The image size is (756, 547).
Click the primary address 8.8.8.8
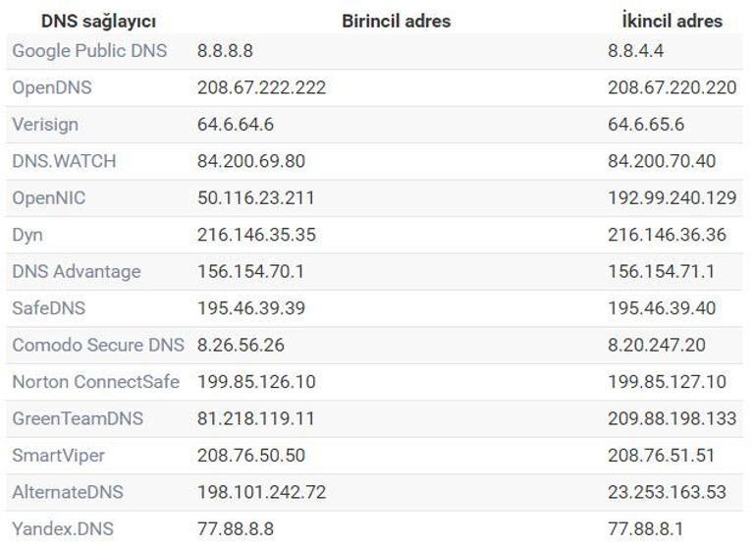225,51
